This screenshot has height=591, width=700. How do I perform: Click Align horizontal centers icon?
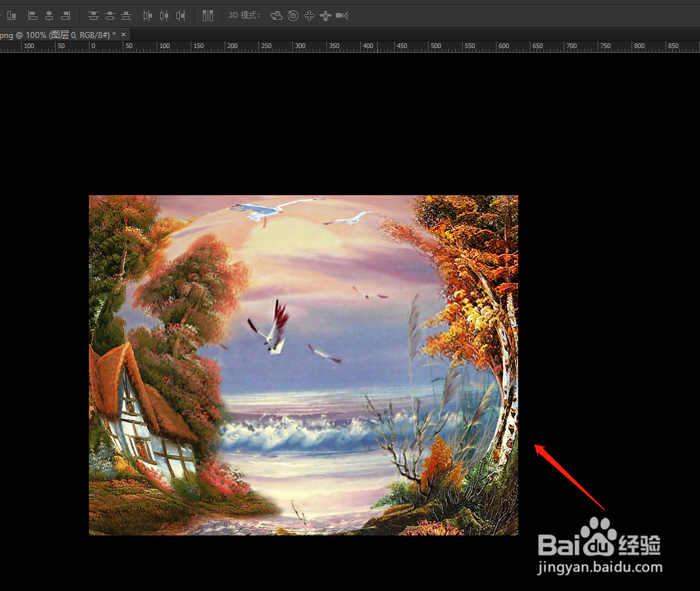(x=49, y=16)
